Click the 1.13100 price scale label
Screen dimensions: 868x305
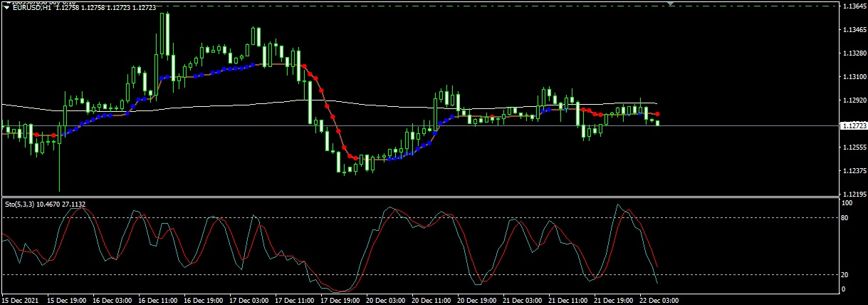click(853, 77)
